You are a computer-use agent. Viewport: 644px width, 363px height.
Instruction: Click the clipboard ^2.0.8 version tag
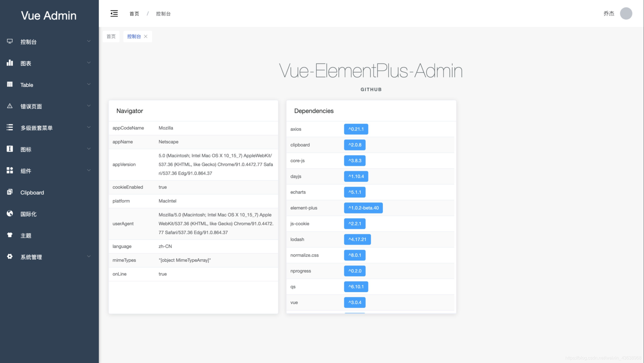(x=355, y=145)
